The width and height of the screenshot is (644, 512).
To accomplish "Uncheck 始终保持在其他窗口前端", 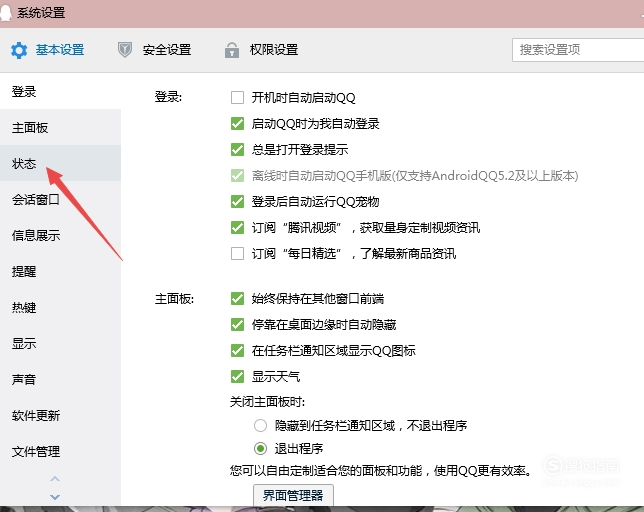I will pyautogui.click(x=237, y=298).
